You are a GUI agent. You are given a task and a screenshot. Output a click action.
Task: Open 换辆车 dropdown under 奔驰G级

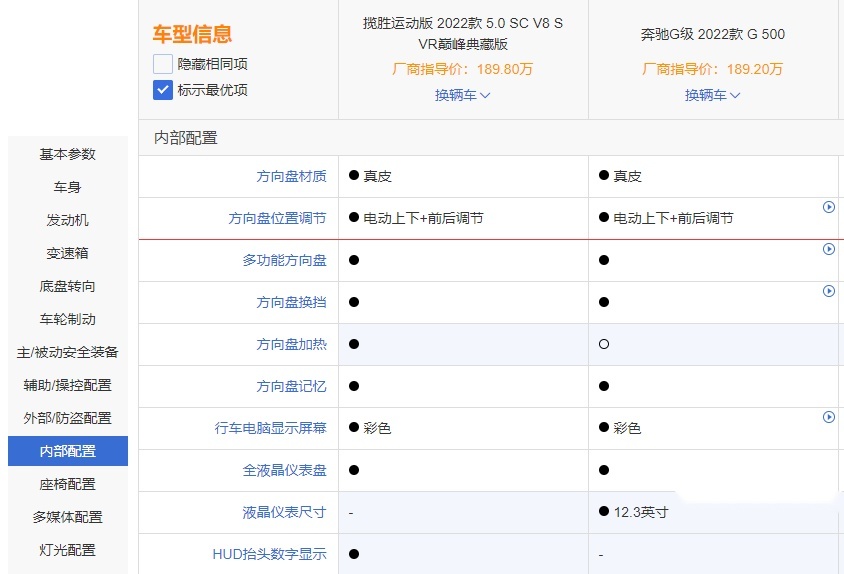712,95
